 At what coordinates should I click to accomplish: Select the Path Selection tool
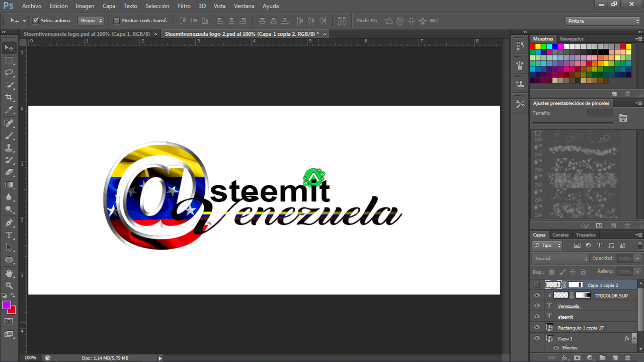point(9,248)
